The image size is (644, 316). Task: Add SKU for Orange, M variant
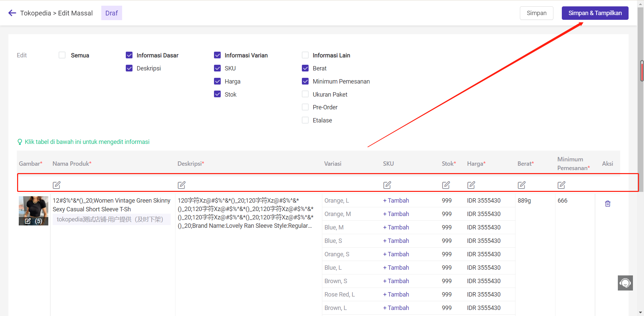point(396,214)
